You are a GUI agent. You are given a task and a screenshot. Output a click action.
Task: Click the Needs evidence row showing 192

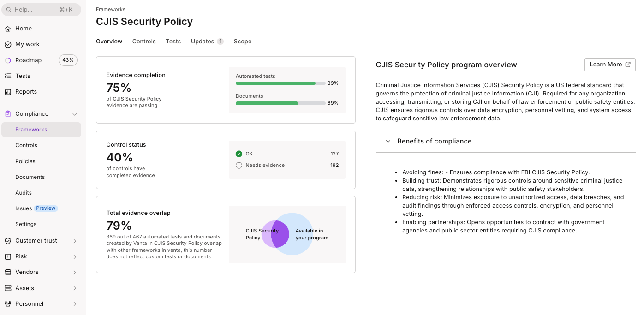click(287, 165)
